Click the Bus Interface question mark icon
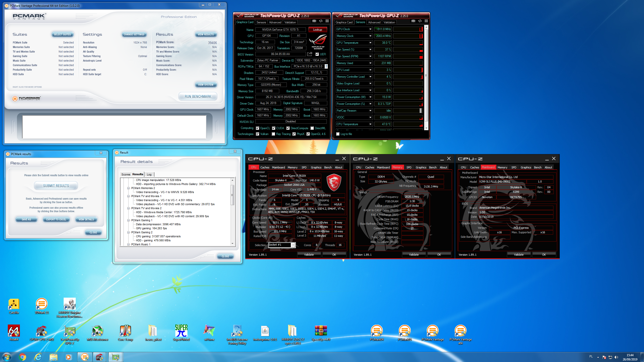The image size is (644, 362). tap(326, 66)
